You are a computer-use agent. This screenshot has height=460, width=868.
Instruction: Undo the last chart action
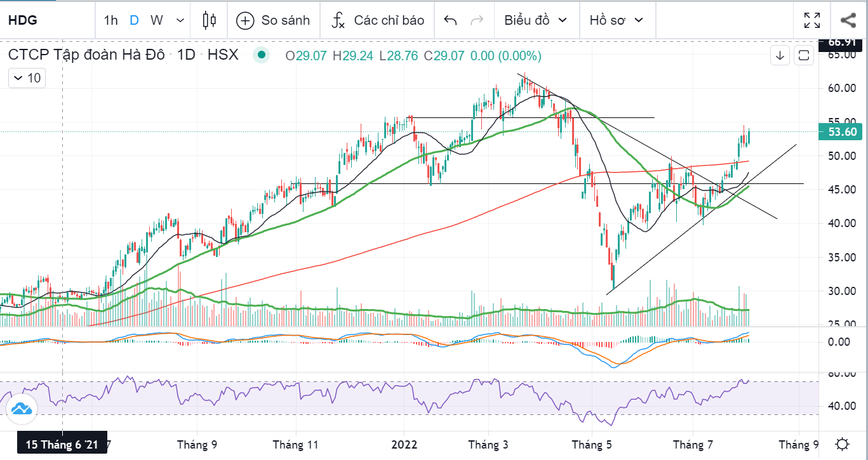point(450,20)
